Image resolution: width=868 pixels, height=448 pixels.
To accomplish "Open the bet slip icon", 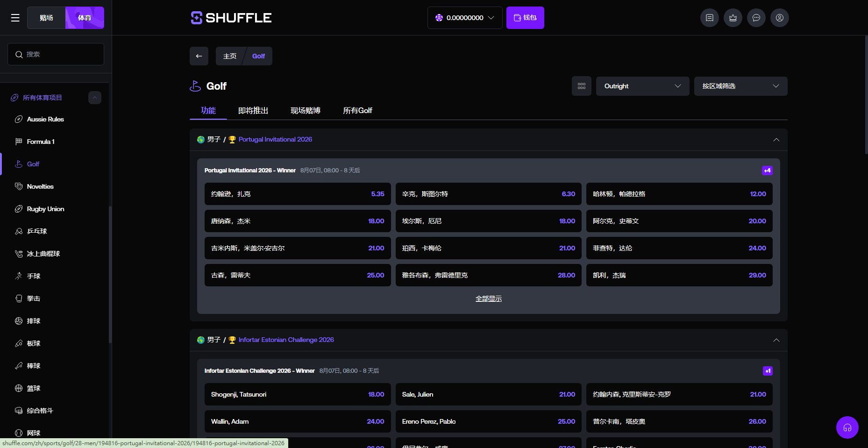I will [x=710, y=18].
